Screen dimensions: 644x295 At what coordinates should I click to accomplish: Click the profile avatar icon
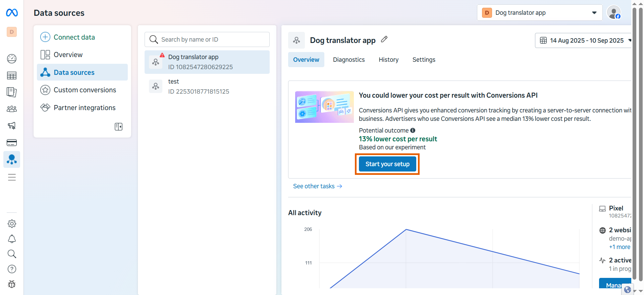coord(614,13)
